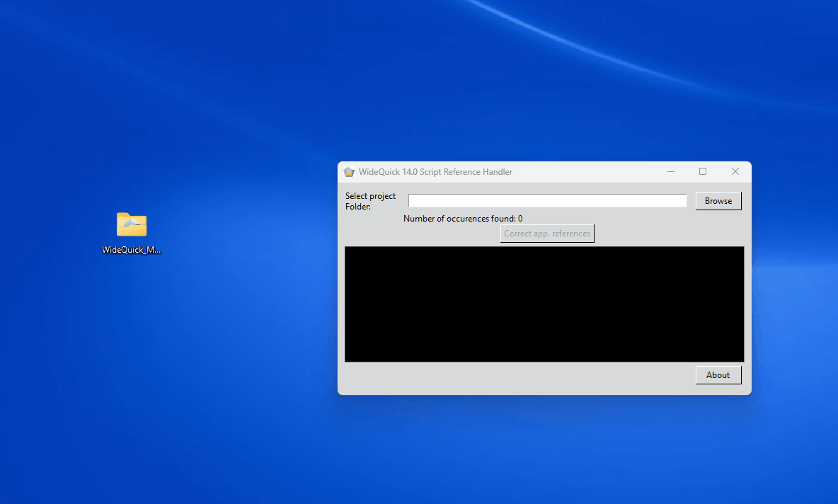Click the occurrence count value 0
The width and height of the screenshot is (838, 504).
click(x=520, y=219)
